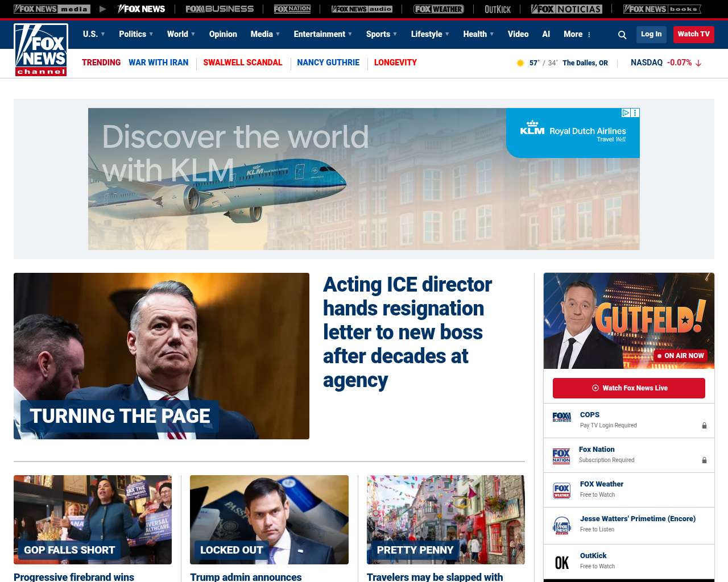728x582 pixels.
Task: Open the Gutfeld! on-air thumbnail
Action: (629, 321)
